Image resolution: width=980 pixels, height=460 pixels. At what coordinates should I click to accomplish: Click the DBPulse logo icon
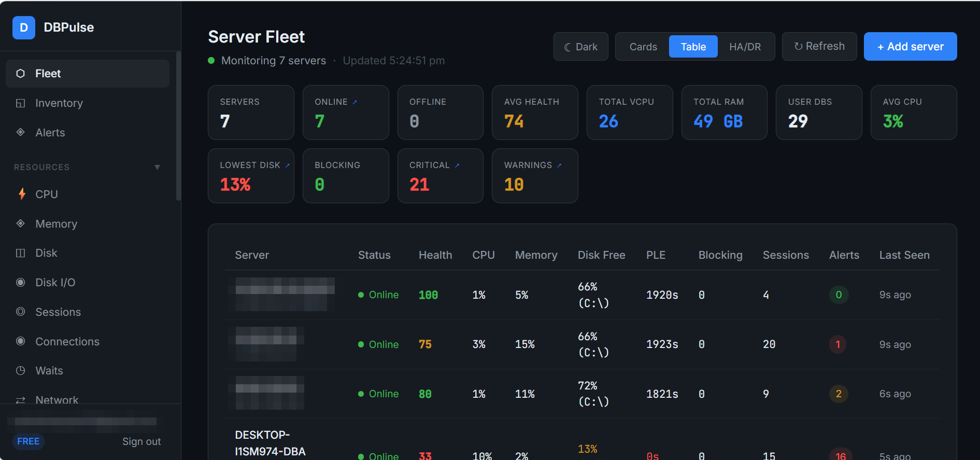pyautogui.click(x=24, y=27)
